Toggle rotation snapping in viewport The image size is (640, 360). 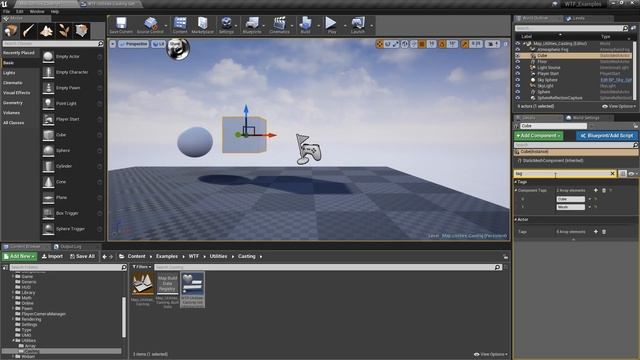442,44
